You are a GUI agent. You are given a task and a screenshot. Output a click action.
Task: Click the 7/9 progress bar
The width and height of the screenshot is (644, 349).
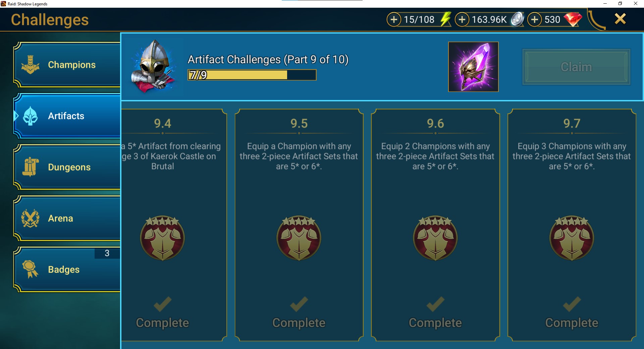(x=252, y=75)
